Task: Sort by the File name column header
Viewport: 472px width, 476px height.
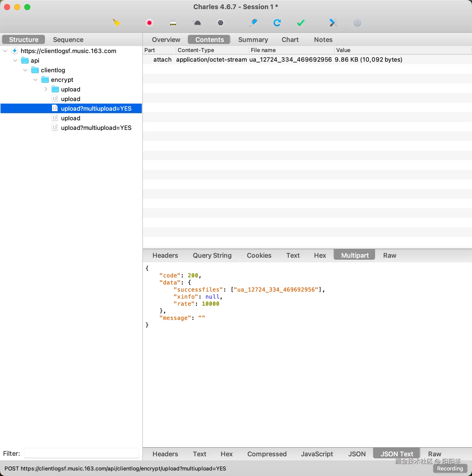Action: (x=292, y=50)
